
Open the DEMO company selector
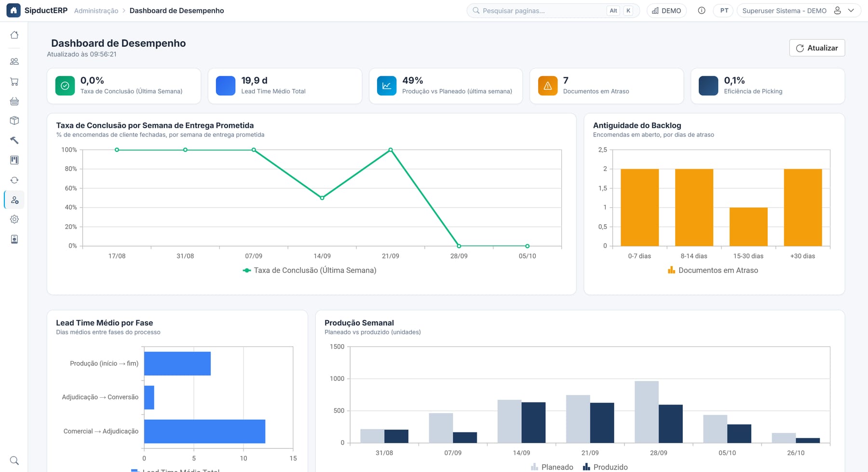click(x=666, y=11)
